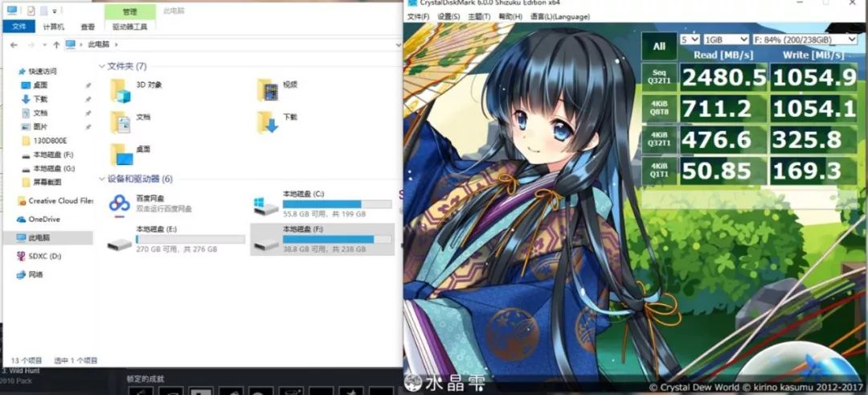The width and height of the screenshot is (868, 395).
Task: Select the 4KiB Q8T8 read value 711.2
Action: [x=723, y=109]
